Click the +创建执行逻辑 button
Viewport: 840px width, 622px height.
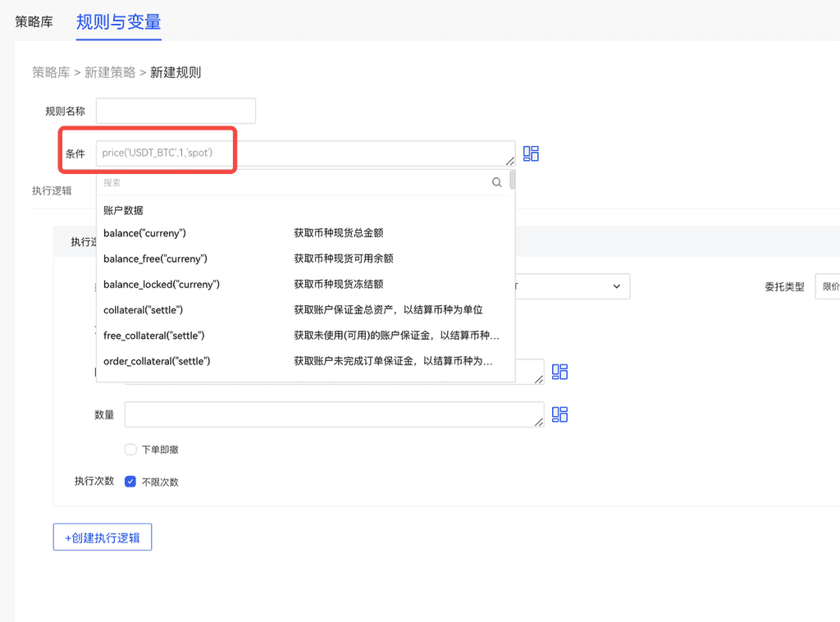[x=103, y=537]
